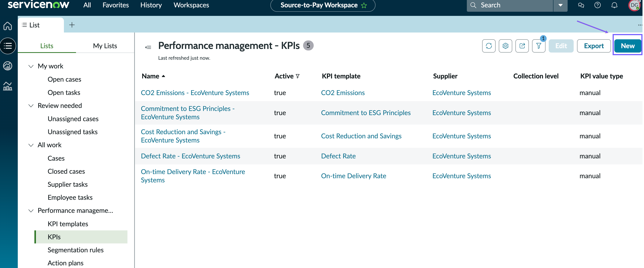The width and height of the screenshot is (644, 268).
Task: Open the notifications bell icon
Action: tap(614, 5)
